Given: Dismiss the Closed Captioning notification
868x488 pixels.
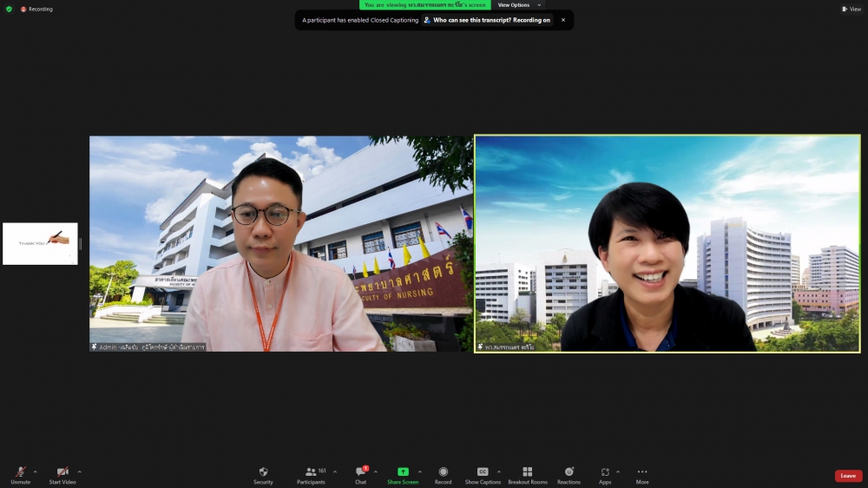Looking at the screenshot, I should pos(562,20).
